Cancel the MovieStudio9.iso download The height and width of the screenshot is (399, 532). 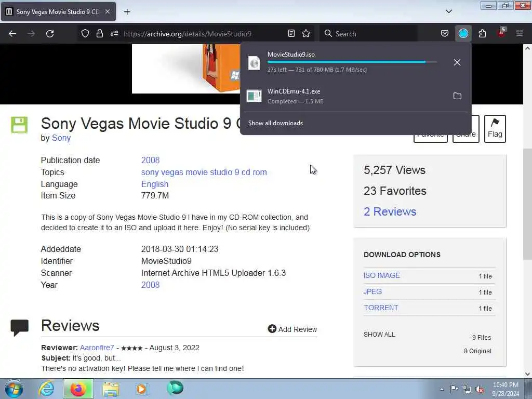(457, 62)
